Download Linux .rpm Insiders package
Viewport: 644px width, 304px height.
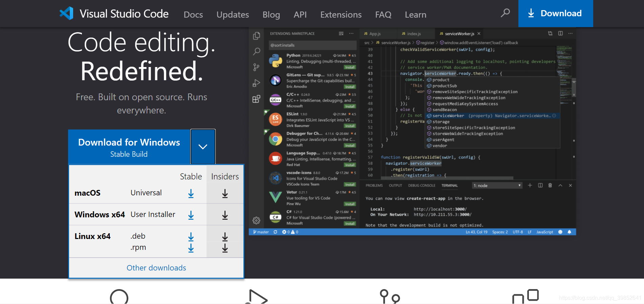click(x=225, y=248)
